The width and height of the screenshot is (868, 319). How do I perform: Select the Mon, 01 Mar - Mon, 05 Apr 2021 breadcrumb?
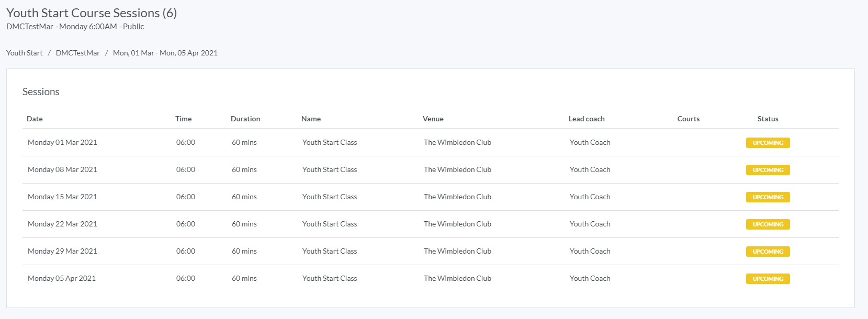point(165,53)
